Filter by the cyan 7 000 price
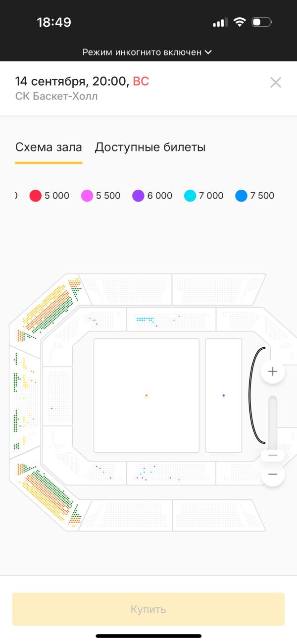 coord(204,196)
